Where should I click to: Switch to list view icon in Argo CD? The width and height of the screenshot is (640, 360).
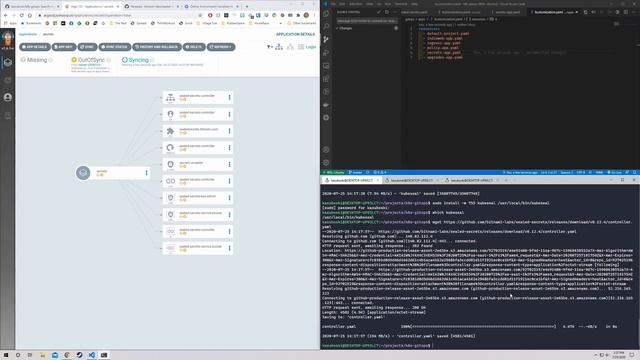[301, 47]
